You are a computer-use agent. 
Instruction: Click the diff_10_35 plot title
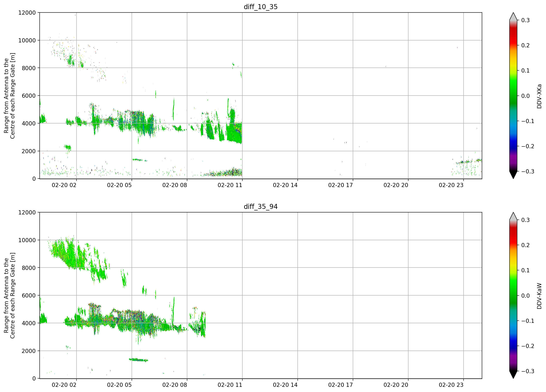coord(261,7)
